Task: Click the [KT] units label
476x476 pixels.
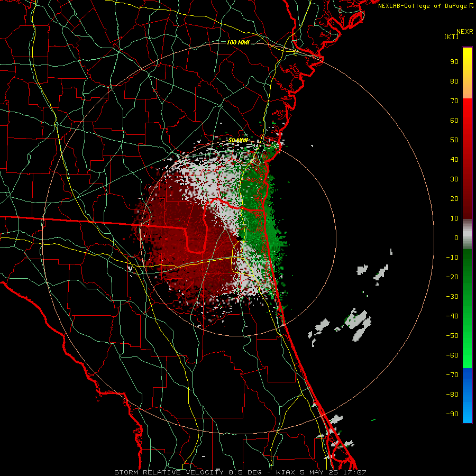Action: [451, 36]
